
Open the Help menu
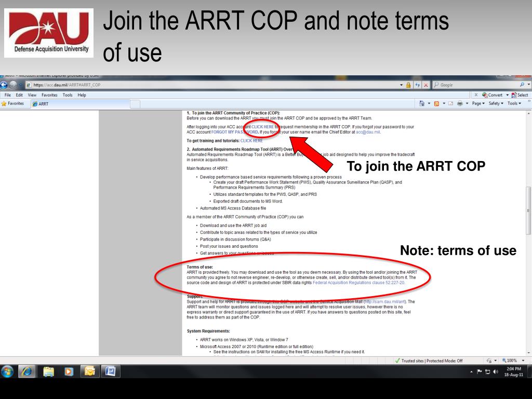click(x=82, y=95)
